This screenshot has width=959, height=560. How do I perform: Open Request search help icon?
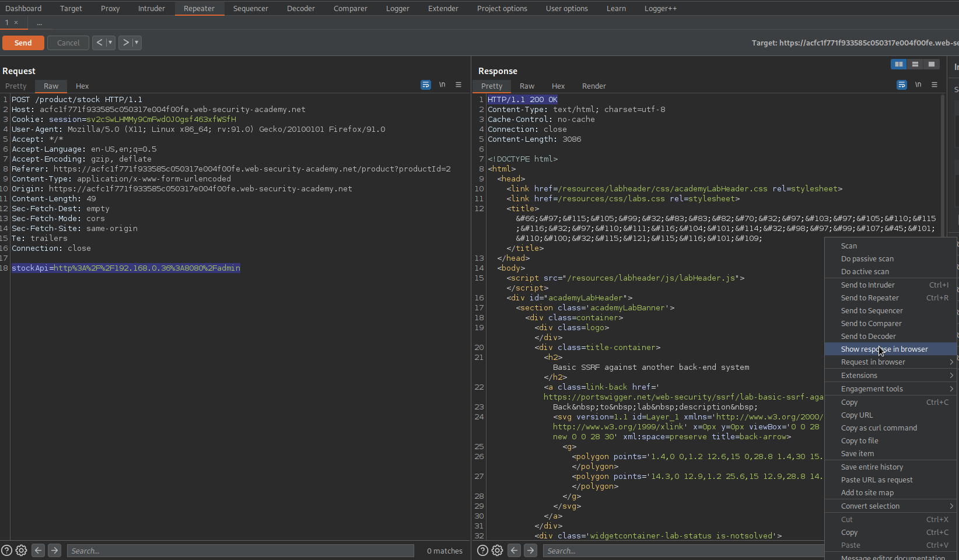click(x=7, y=550)
